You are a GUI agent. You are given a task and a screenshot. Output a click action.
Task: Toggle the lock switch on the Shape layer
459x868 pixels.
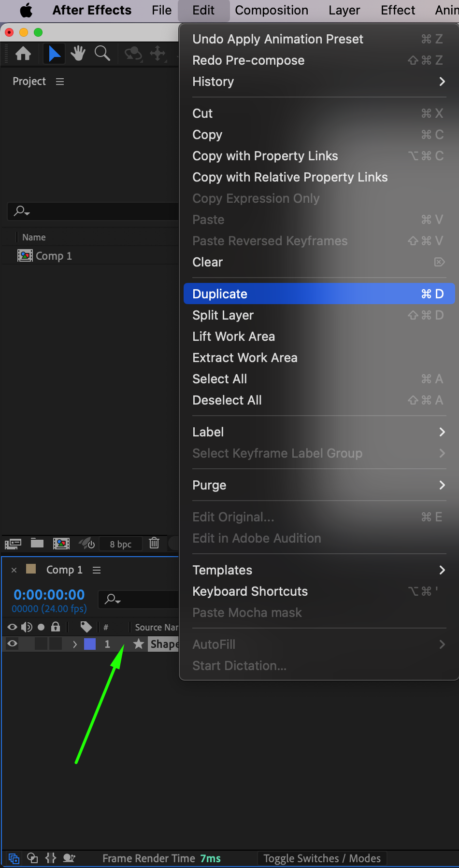click(x=56, y=644)
